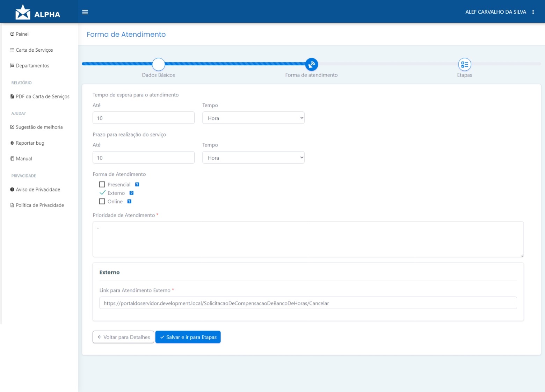Click the Forma de atendimento step label
Image resolution: width=545 pixels, height=392 pixels.
coord(312,75)
